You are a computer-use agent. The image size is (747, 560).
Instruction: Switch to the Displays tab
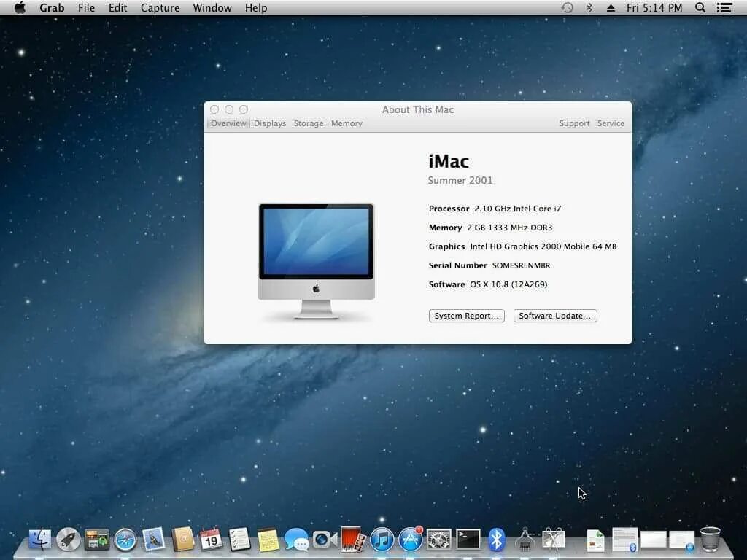tap(270, 123)
